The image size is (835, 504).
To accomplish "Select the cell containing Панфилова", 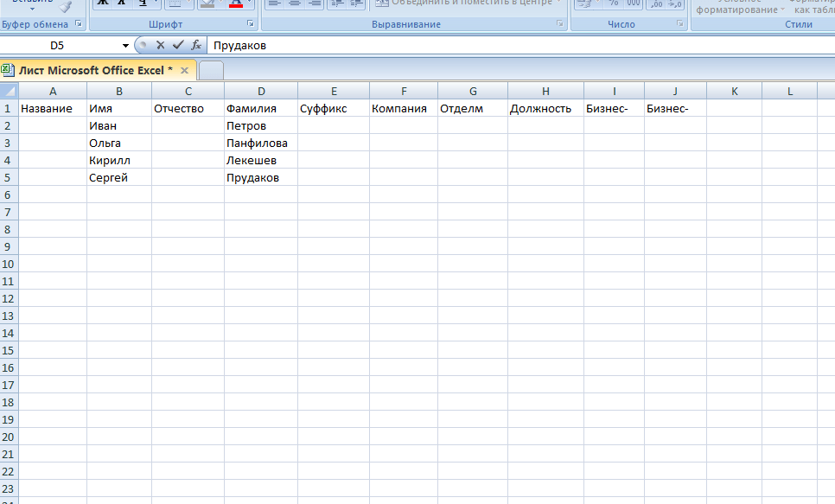I will [x=261, y=143].
